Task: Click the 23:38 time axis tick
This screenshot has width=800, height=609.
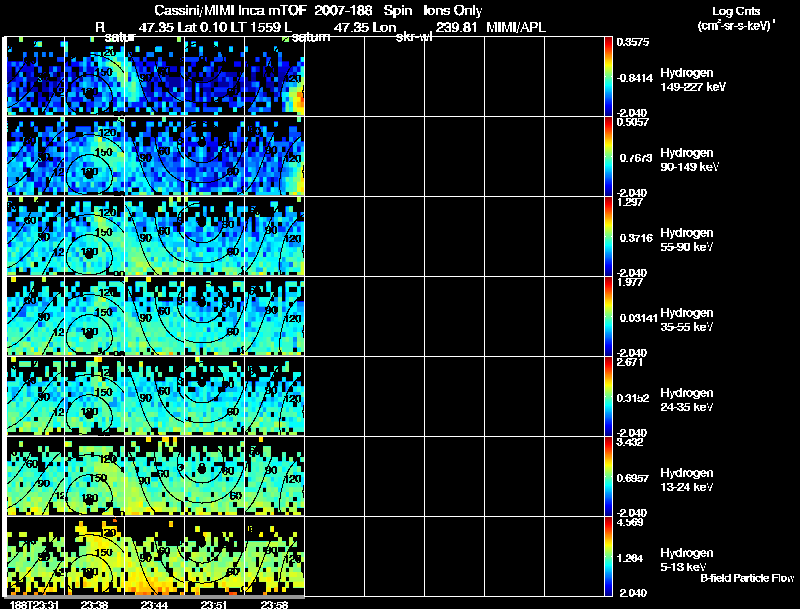Action: (x=94, y=603)
